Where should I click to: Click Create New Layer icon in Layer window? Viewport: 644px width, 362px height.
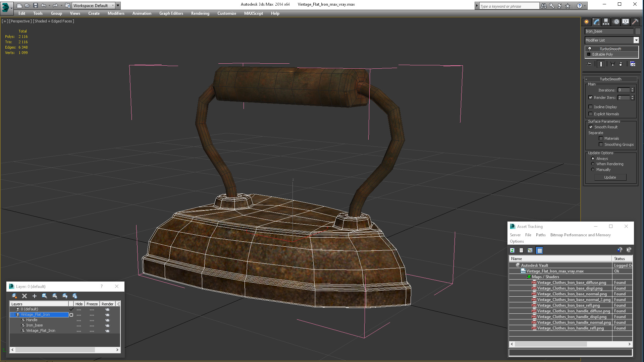tap(14, 296)
